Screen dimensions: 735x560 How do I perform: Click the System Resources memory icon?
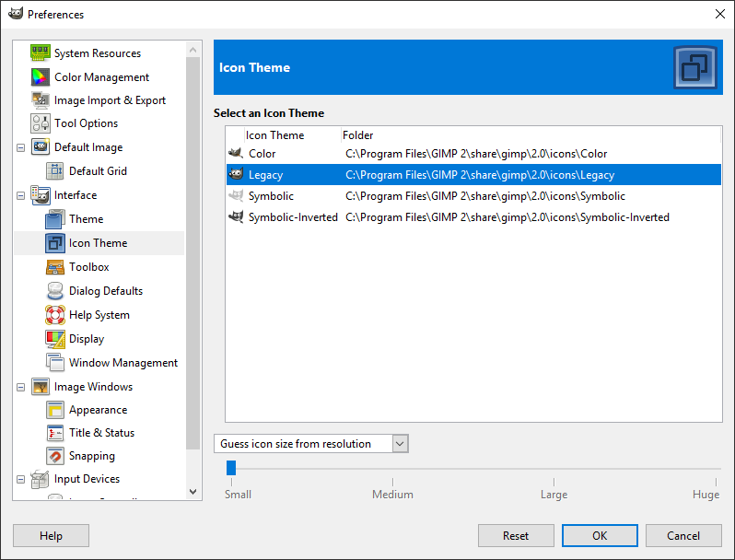[x=41, y=52]
